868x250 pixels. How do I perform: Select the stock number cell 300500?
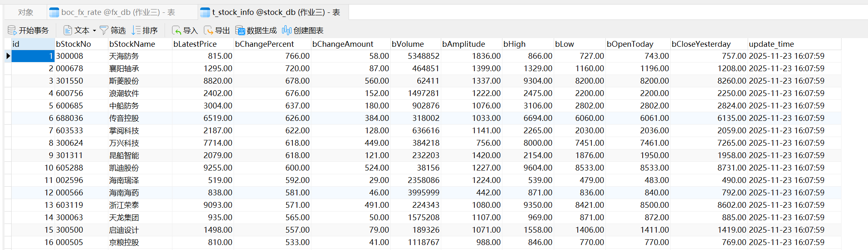click(x=81, y=230)
